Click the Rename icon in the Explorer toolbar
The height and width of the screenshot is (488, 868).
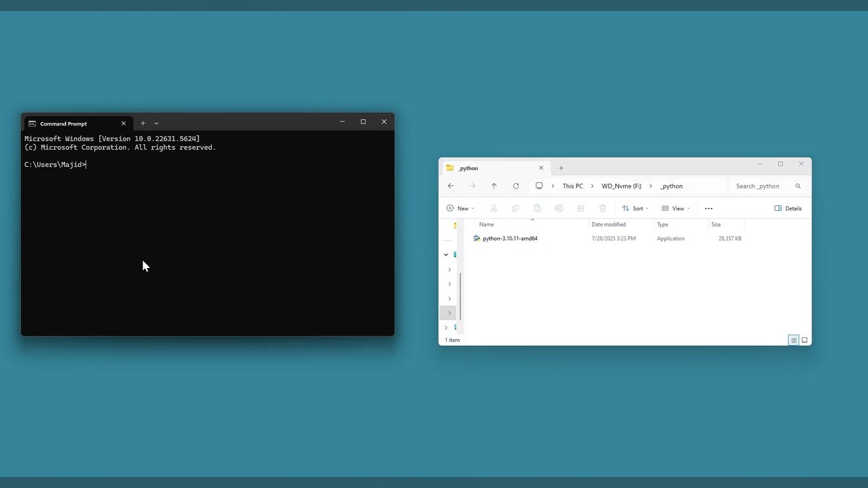pyautogui.click(x=559, y=208)
